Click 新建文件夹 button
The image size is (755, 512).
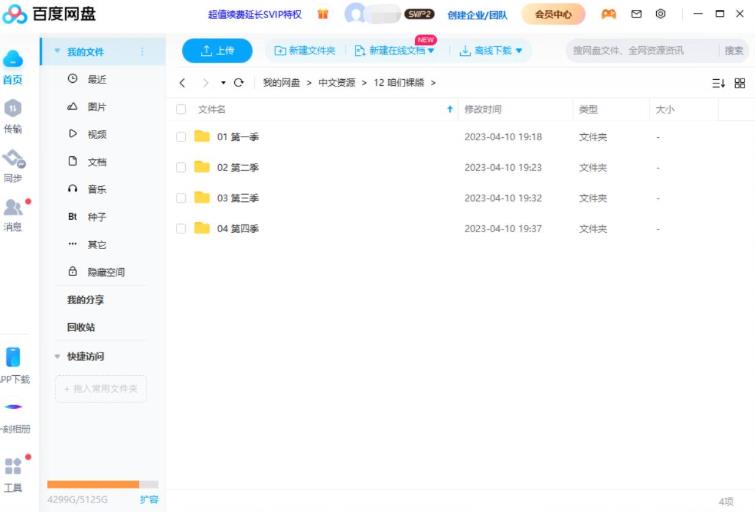tap(304, 51)
